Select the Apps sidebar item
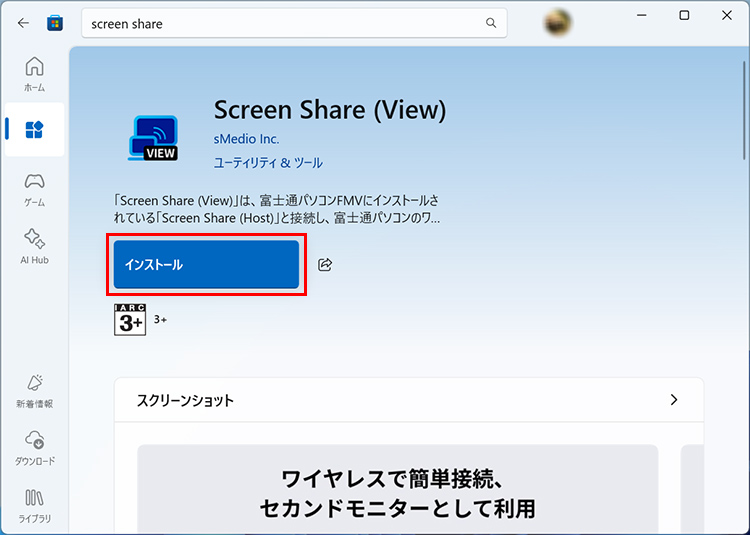 click(x=34, y=130)
